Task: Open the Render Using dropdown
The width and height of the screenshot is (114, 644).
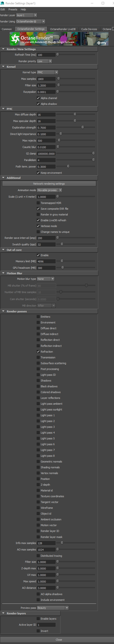Action: [31, 21]
